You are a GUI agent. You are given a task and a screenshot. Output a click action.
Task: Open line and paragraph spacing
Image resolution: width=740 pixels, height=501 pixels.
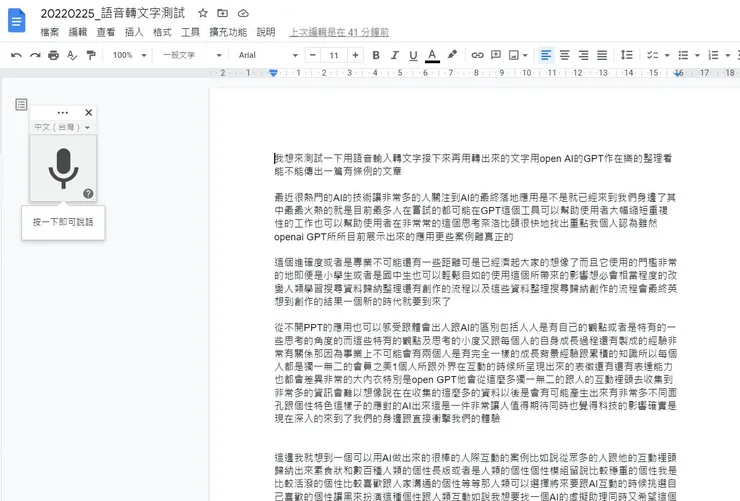626,55
